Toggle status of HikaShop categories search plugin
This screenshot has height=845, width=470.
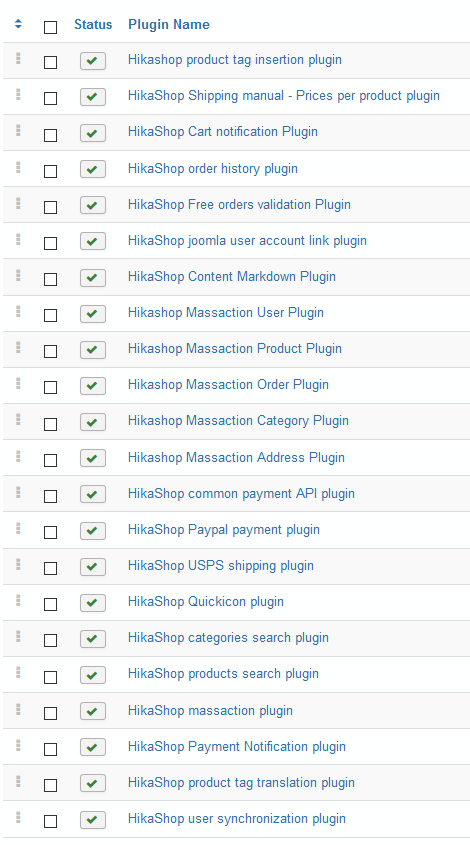[x=93, y=639]
